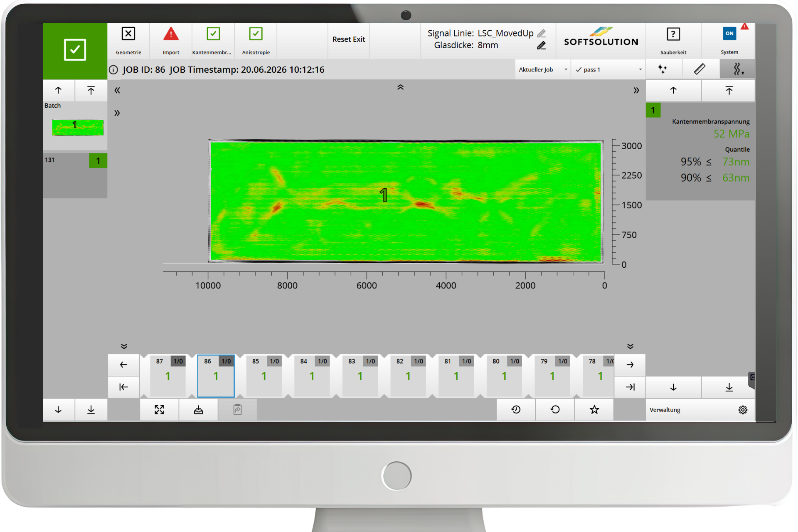
Task: Open Verwaltung settings gear
Action: pyautogui.click(x=743, y=410)
